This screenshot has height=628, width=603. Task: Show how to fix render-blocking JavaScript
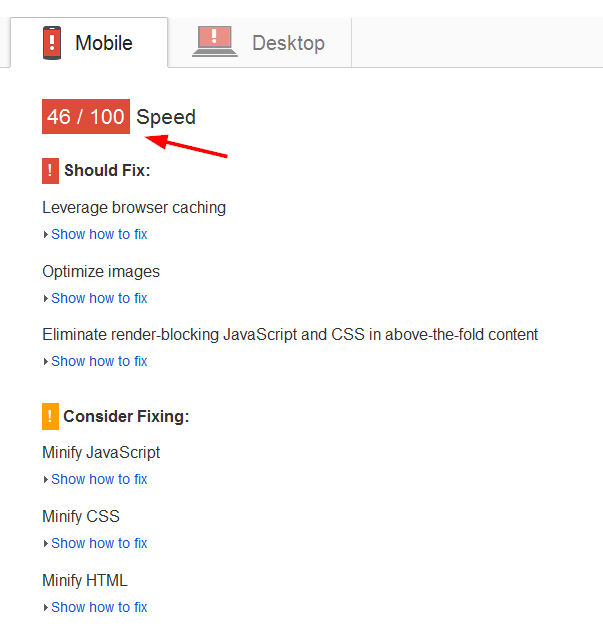pos(99,361)
